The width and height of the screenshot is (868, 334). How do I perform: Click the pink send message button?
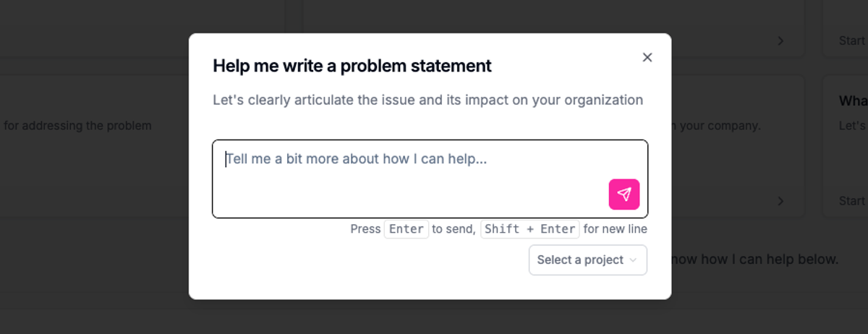click(624, 194)
